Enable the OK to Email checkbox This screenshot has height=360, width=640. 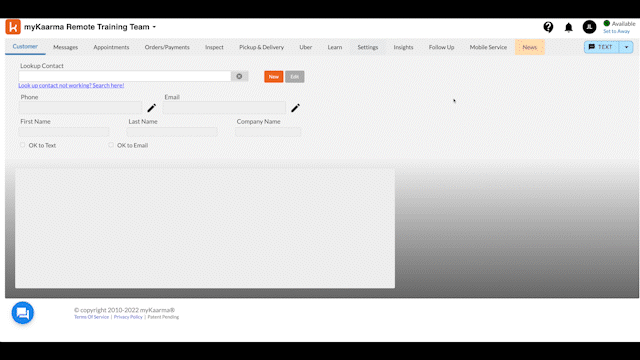[111, 145]
